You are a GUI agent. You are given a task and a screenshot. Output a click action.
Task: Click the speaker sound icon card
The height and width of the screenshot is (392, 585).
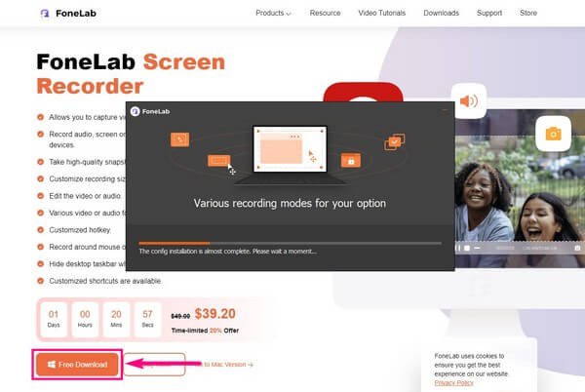[x=469, y=101]
